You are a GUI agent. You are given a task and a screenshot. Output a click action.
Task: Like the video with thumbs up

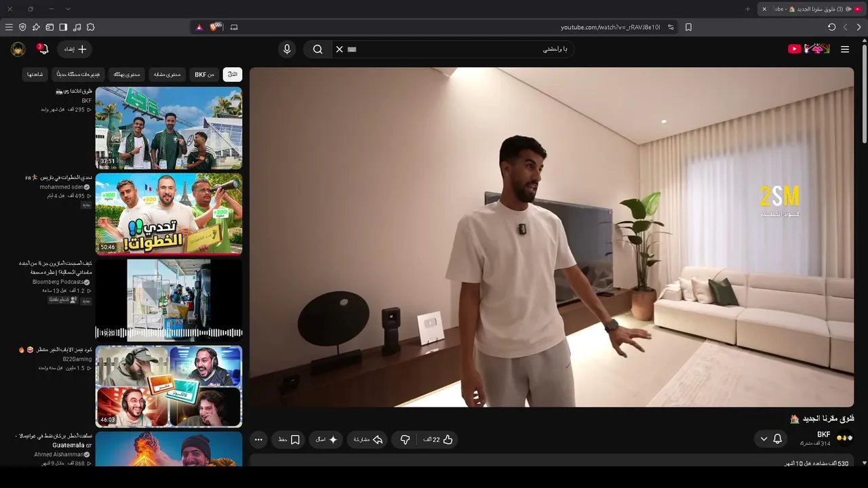tap(438, 439)
